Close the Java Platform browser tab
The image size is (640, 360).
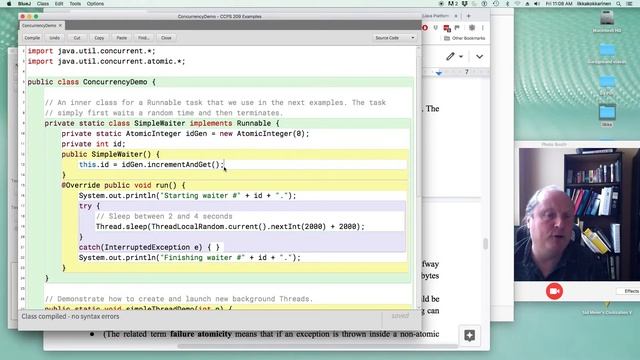tap(456, 16)
